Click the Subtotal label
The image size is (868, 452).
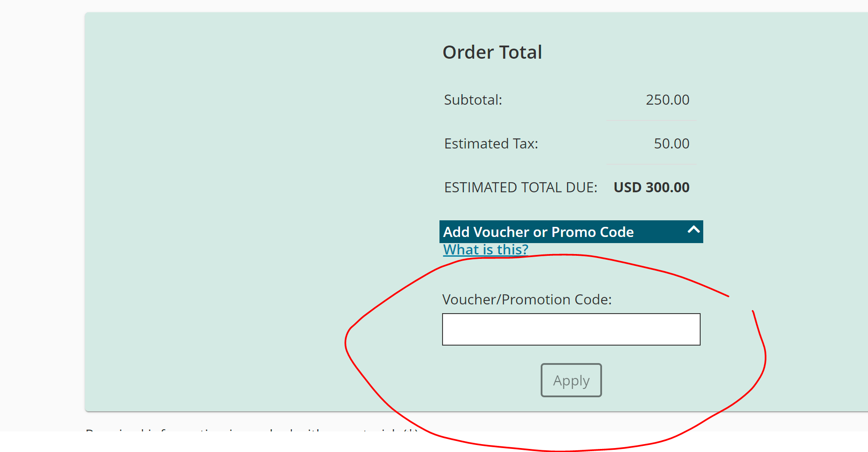click(473, 100)
